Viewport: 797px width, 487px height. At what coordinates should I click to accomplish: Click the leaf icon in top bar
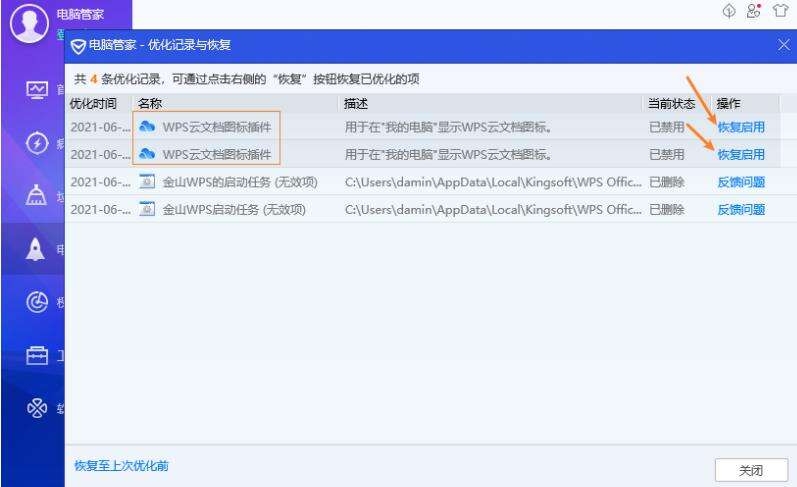click(729, 11)
